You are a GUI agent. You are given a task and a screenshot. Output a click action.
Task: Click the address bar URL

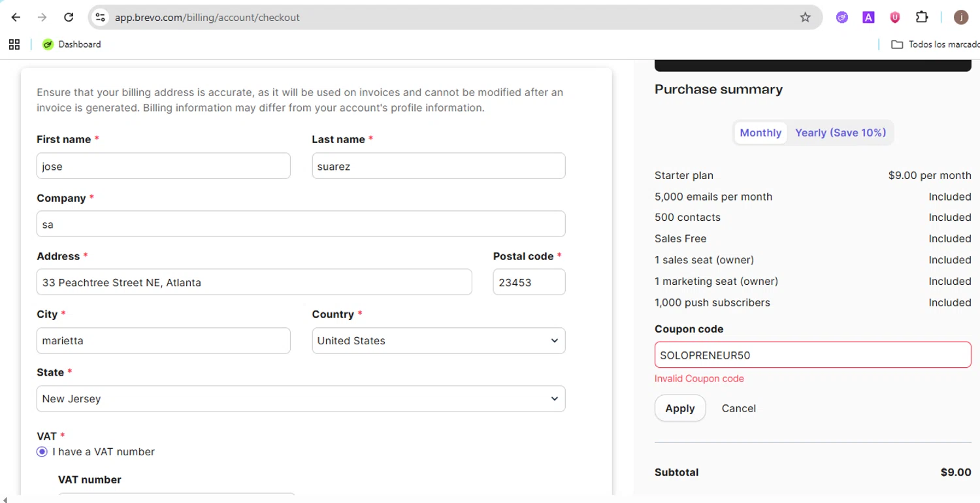(x=207, y=18)
